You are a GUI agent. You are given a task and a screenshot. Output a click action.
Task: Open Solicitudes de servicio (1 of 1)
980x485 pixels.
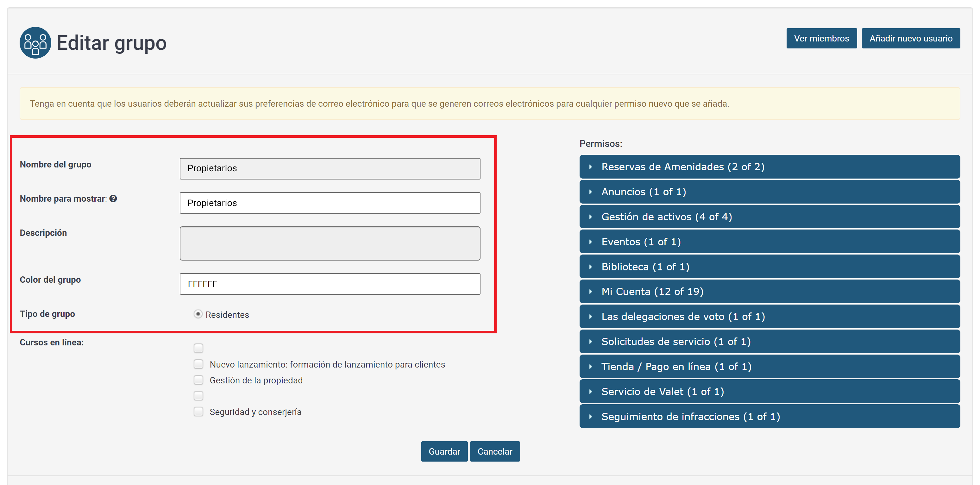[x=769, y=342]
